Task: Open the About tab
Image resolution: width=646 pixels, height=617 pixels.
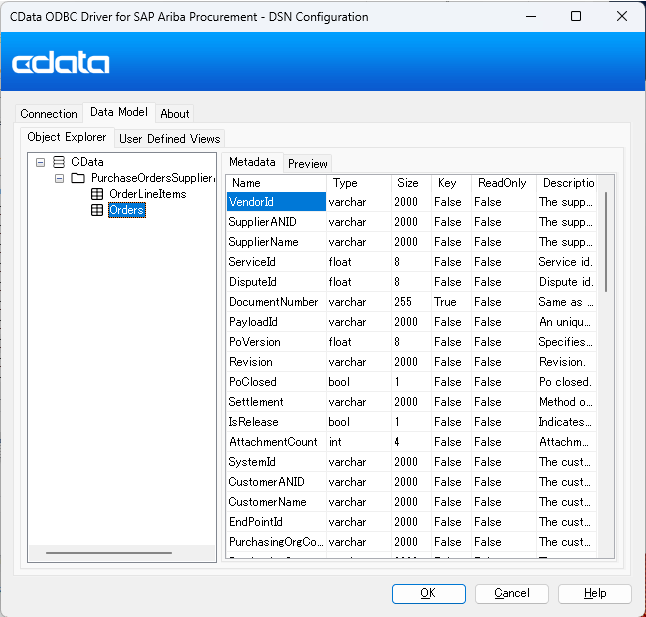Action: [175, 114]
